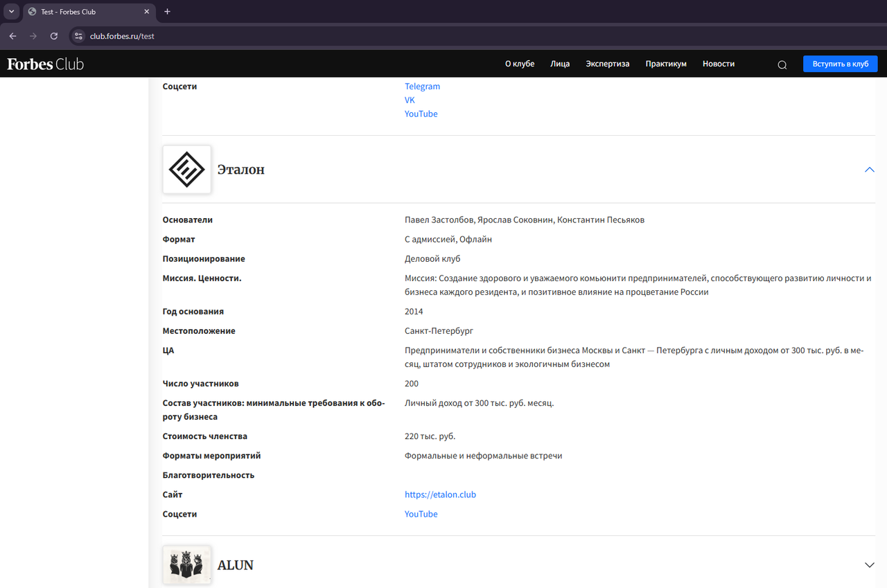Click the С адмиссией, Офлайн value
This screenshot has height=588, width=887.
click(448, 240)
